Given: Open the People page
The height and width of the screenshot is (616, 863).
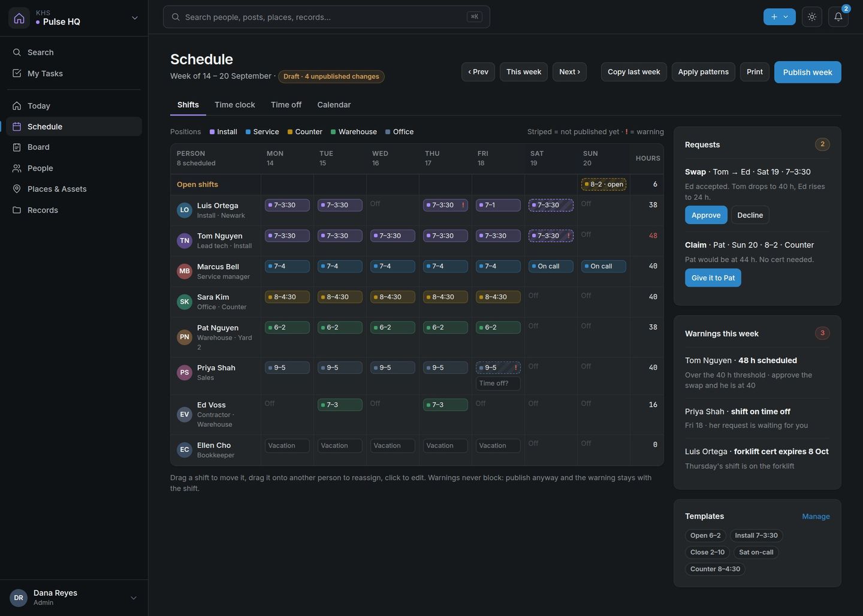Looking at the screenshot, I should pos(74,168).
